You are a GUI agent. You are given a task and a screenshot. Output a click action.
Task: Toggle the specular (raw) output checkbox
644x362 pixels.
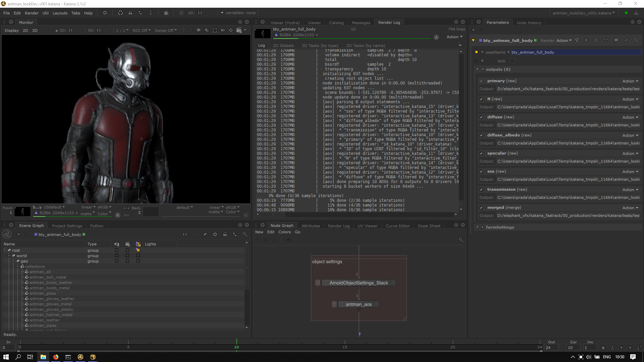point(481,153)
